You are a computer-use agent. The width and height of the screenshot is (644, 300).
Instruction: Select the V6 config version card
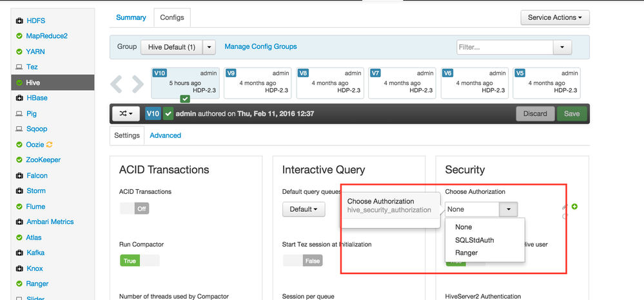[x=474, y=83]
